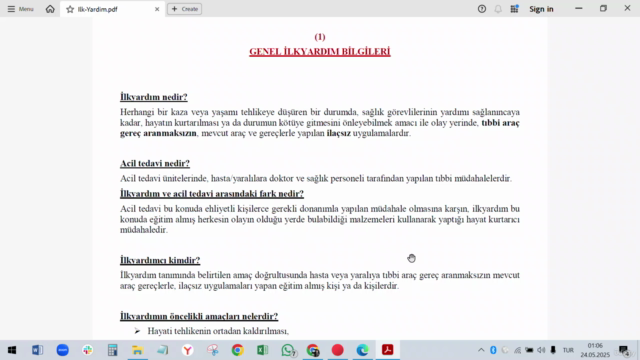The width and height of the screenshot is (640, 360).
Task: Click the bold text tıbbi araç
Action: [500, 123]
